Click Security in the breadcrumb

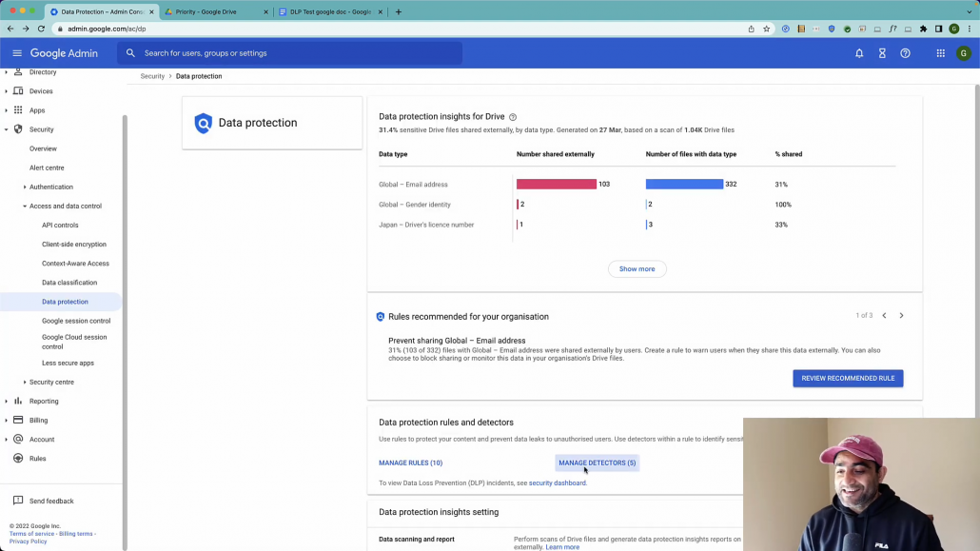coord(152,76)
